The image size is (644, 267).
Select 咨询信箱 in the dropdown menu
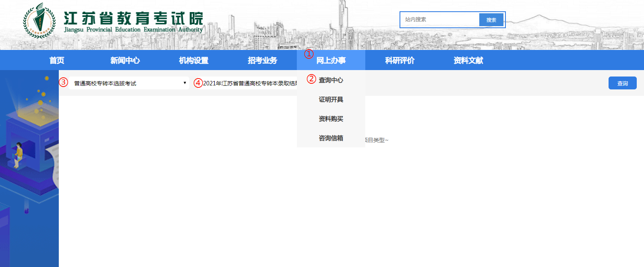point(331,138)
